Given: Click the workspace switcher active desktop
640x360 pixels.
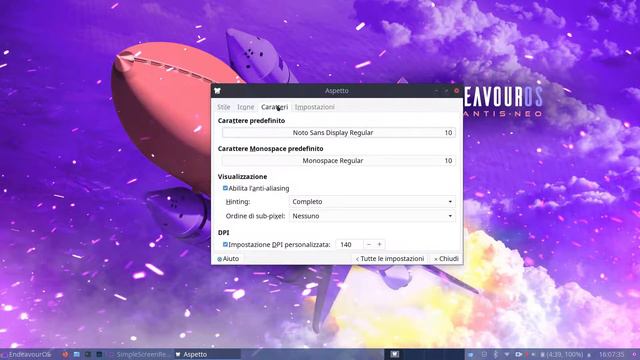Looking at the screenshot, I should [394, 354].
